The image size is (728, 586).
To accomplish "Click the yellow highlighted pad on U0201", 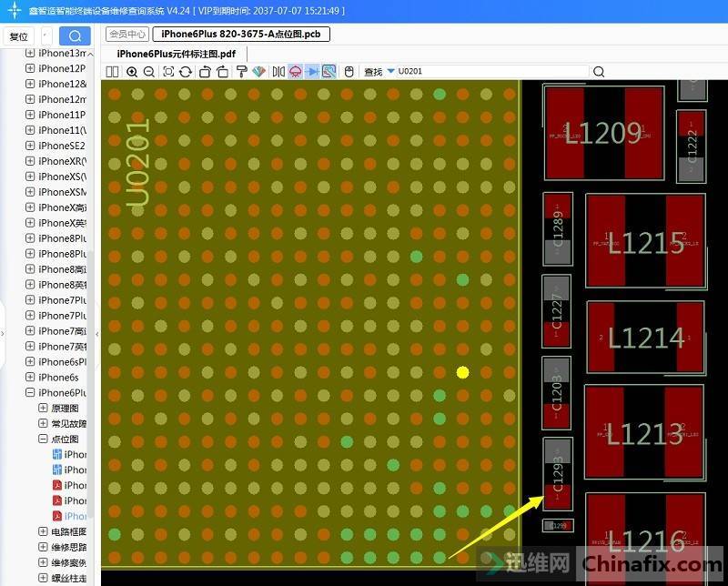I will pos(462,372).
